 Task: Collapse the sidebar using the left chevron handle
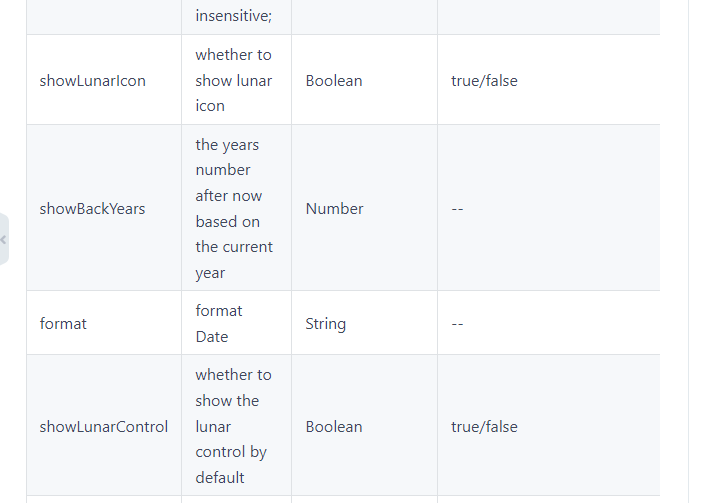(x=4, y=239)
